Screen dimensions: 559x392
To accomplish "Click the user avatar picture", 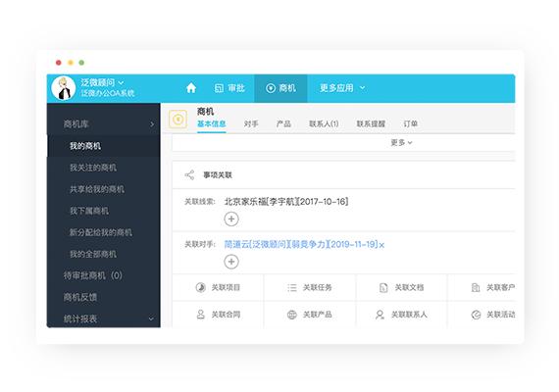I will point(64,88).
